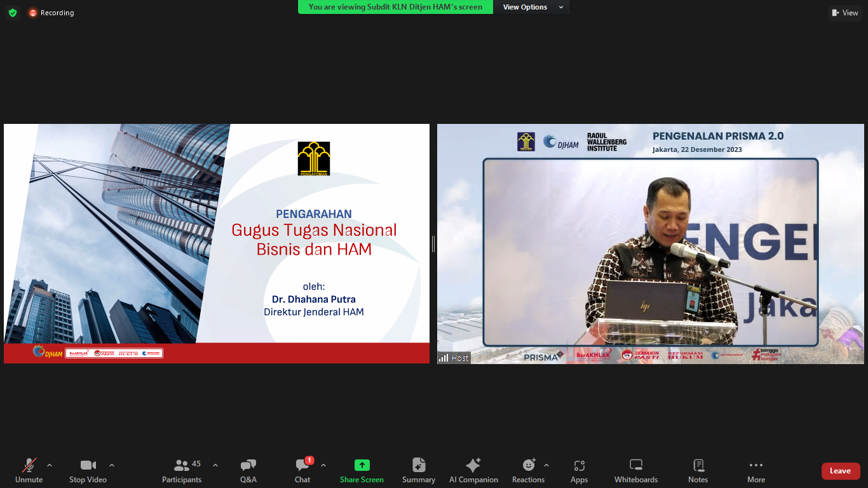
Task: Expand video settings next to Stop Video
Action: tap(111, 464)
